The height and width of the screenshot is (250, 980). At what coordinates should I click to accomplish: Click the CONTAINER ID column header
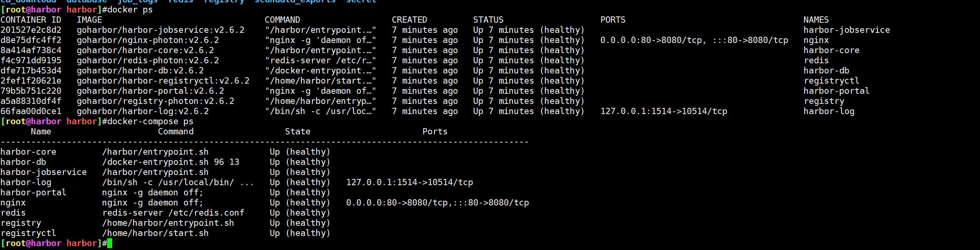tap(31, 20)
